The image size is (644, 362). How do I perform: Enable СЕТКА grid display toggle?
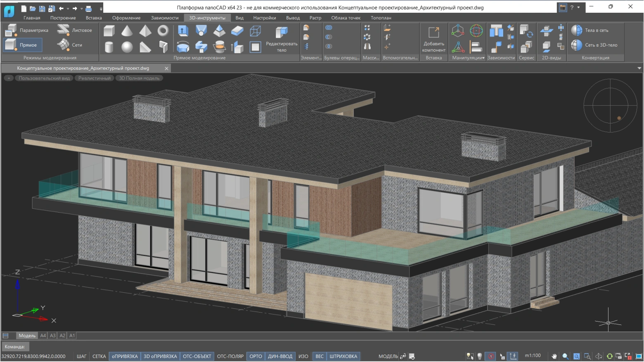click(99, 356)
